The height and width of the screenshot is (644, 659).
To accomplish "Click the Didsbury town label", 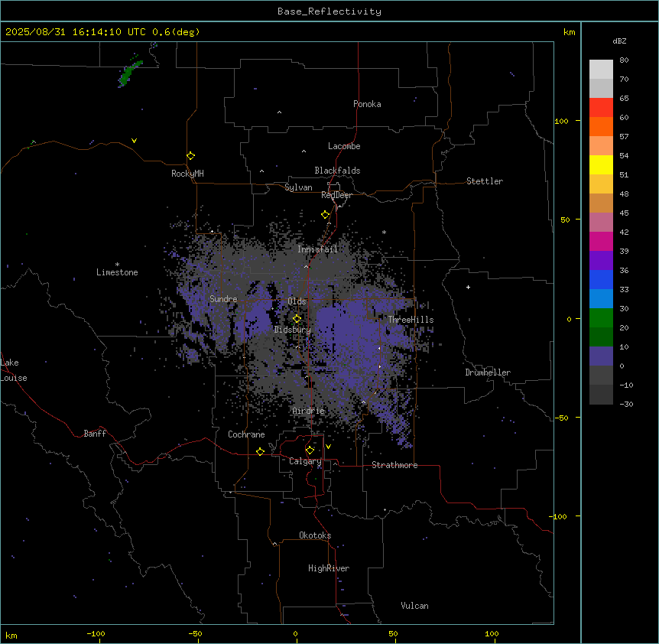I will click(x=292, y=330).
